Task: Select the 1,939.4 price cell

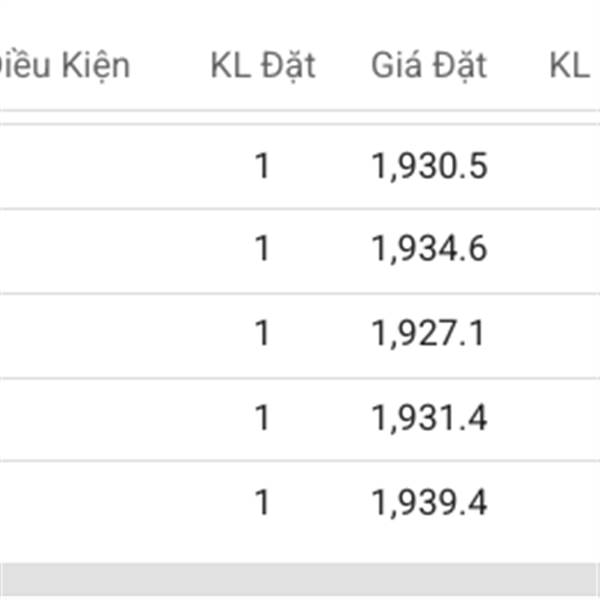Action: (x=429, y=503)
